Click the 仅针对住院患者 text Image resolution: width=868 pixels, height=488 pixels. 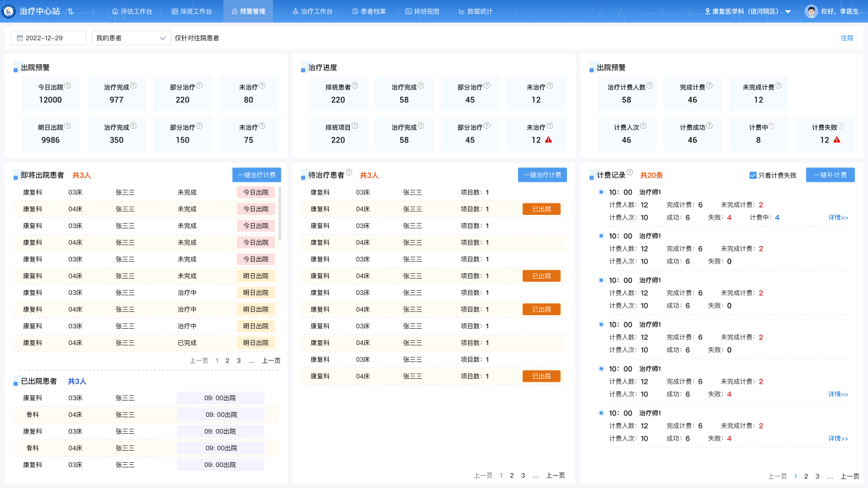click(x=197, y=38)
